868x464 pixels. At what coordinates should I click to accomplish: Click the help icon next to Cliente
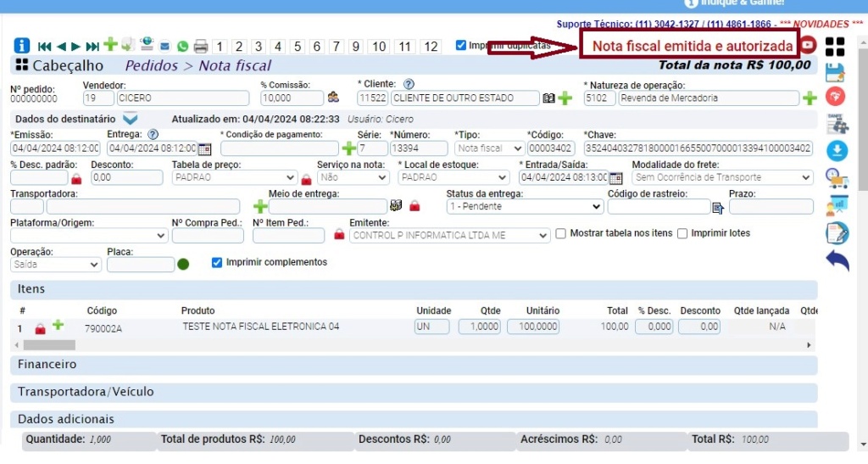409,84
